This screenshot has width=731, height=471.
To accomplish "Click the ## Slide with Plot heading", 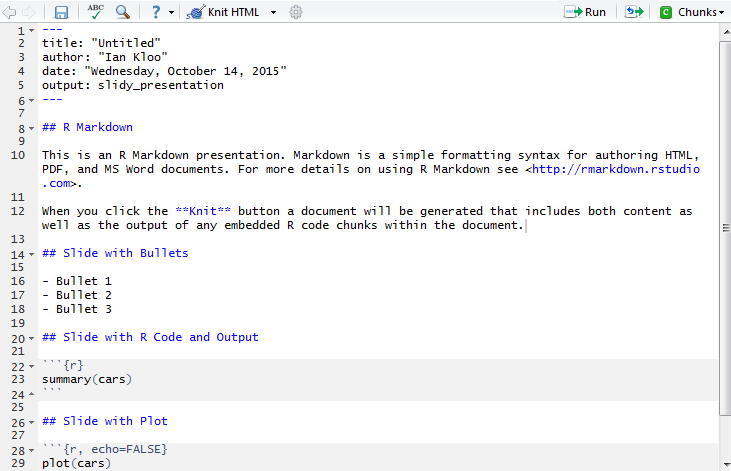I will click(x=105, y=421).
